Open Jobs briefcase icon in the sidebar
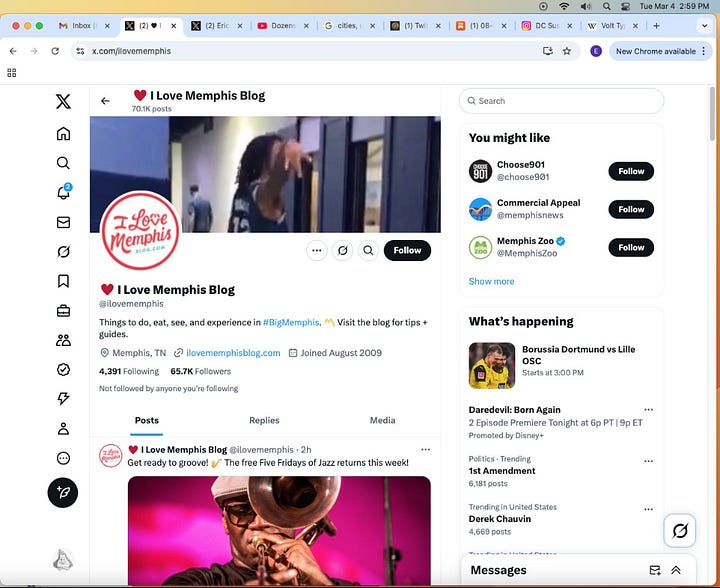 [x=63, y=311]
